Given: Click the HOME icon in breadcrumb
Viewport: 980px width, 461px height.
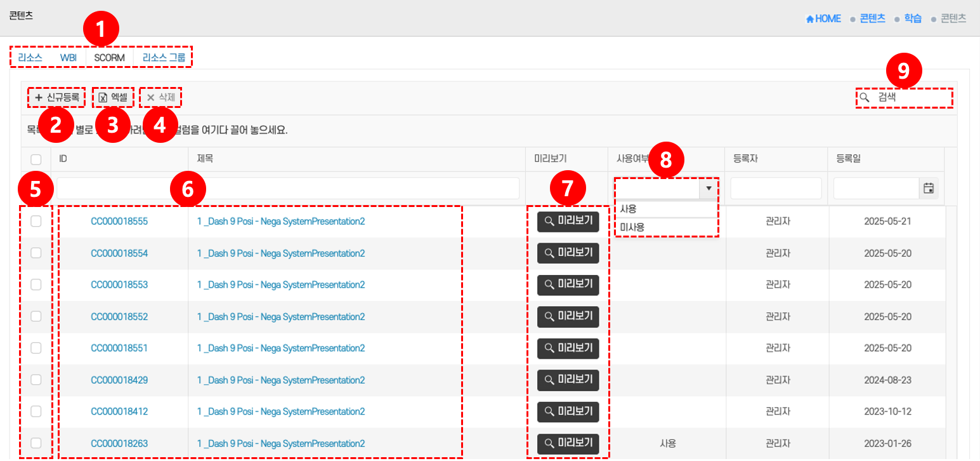Looking at the screenshot, I should [810, 19].
